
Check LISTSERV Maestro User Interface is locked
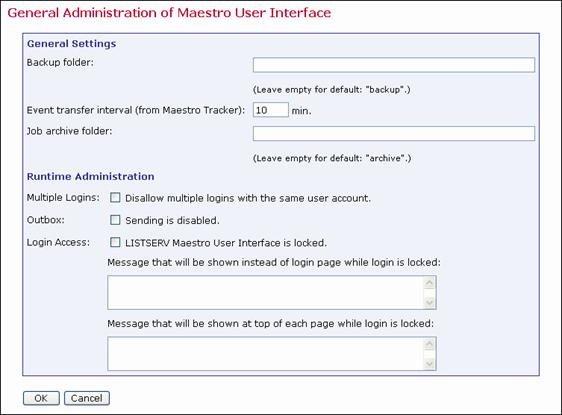coord(115,242)
